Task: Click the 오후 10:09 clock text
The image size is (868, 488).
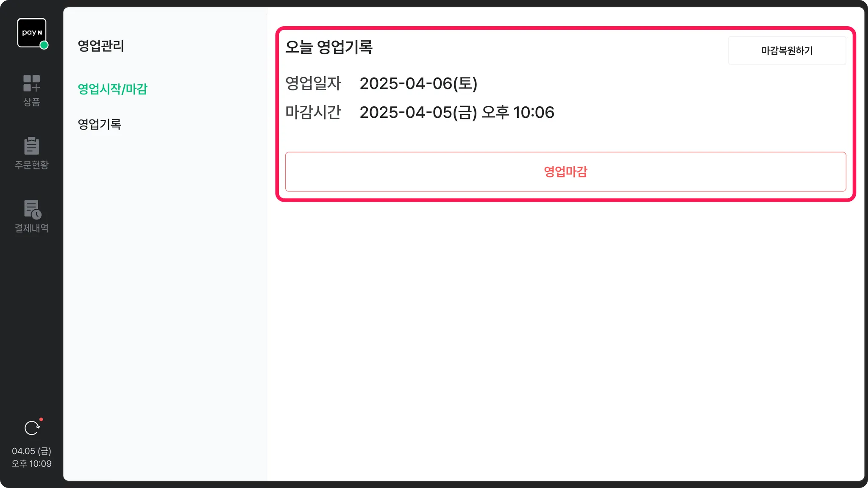Action: pos(32,464)
